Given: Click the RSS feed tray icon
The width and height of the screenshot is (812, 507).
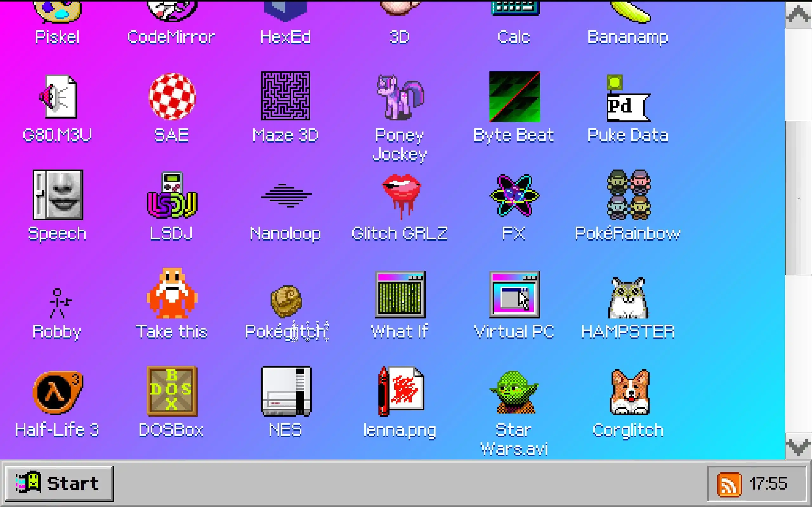Looking at the screenshot, I should (729, 484).
